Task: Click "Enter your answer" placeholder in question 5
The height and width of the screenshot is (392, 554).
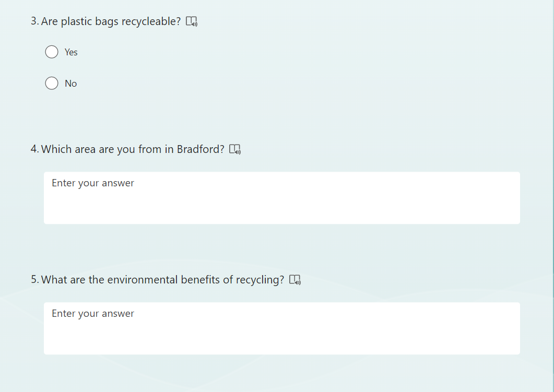Action: pyautogui.click(x=93, y=314)
